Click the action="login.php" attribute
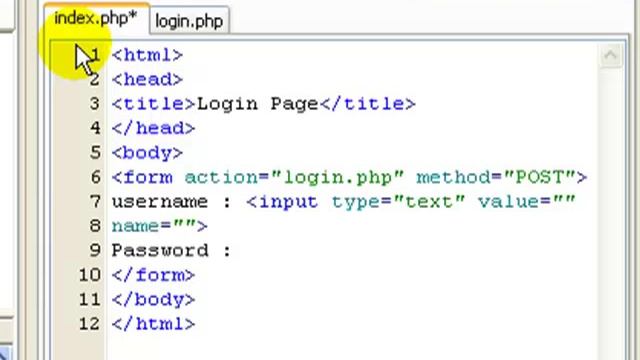 click(295, 178)
